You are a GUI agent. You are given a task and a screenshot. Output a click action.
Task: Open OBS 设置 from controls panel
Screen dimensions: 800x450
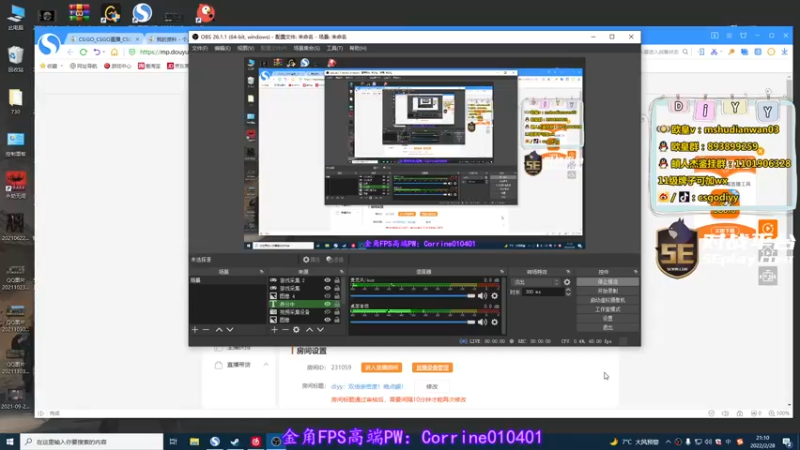(x=607, y=318)
